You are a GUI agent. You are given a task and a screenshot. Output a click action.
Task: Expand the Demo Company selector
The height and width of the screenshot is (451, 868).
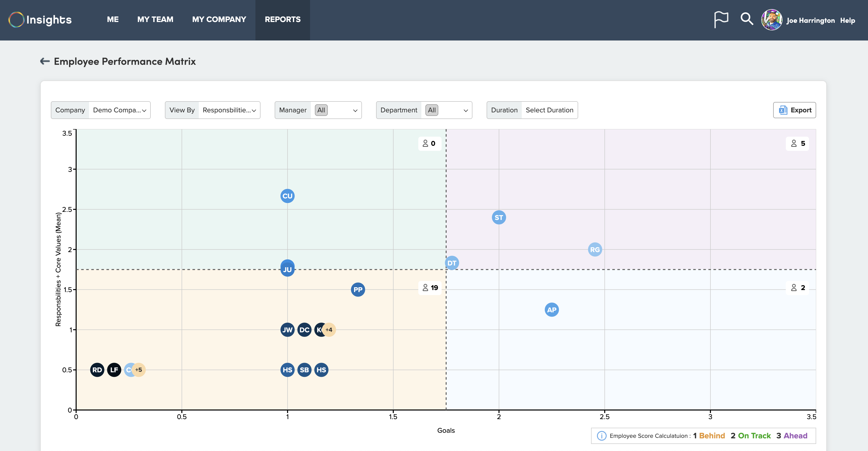click(119, 110)
